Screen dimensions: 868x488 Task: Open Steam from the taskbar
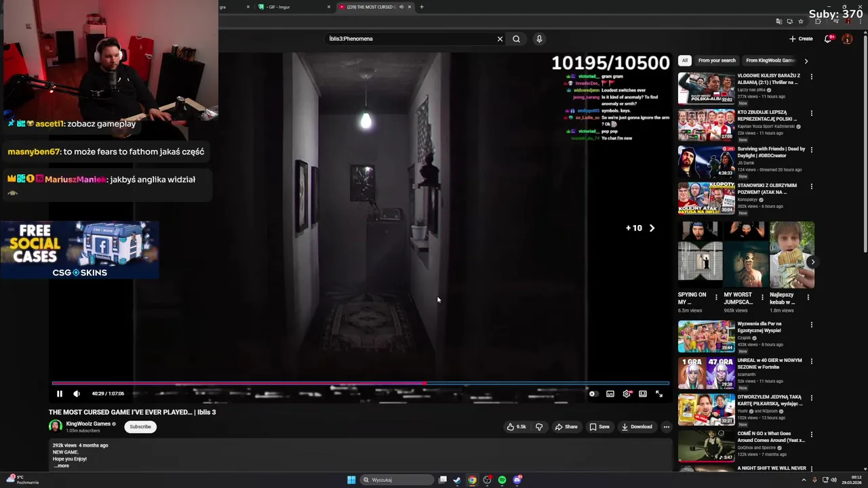(x=457, y=480)
